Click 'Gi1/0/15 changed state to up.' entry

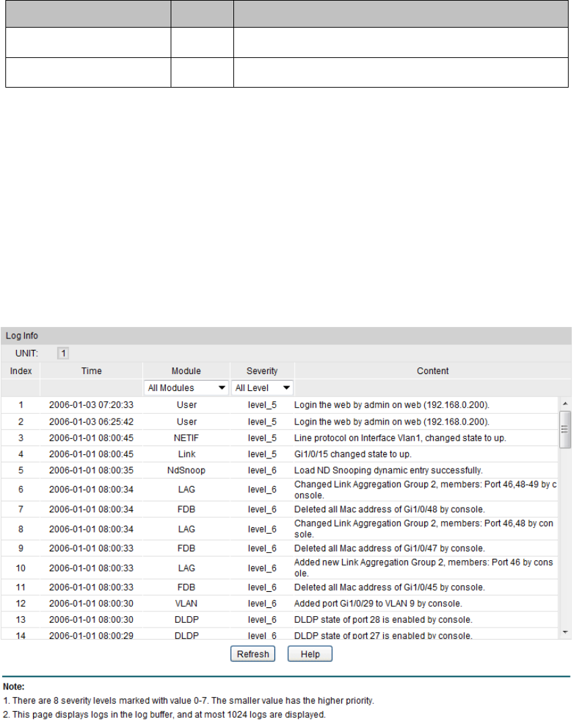pos(353,454)
